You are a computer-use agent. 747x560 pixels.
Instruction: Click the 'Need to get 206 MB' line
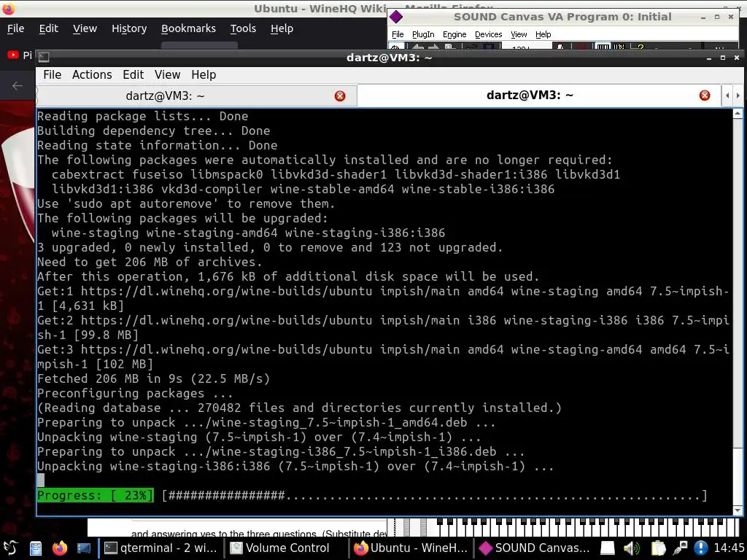(x=150, y=262)
